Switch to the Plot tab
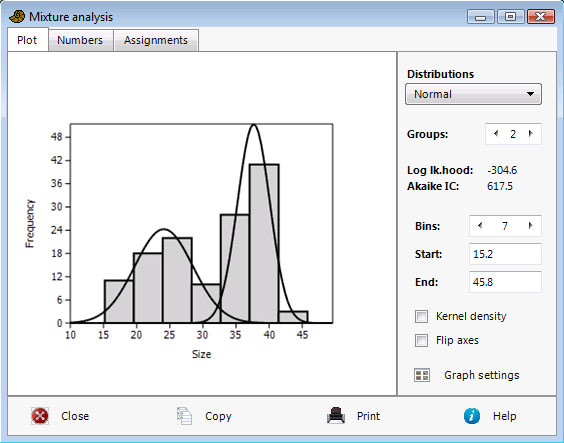This screenshot has width=564, height=443. click(27, 40)
